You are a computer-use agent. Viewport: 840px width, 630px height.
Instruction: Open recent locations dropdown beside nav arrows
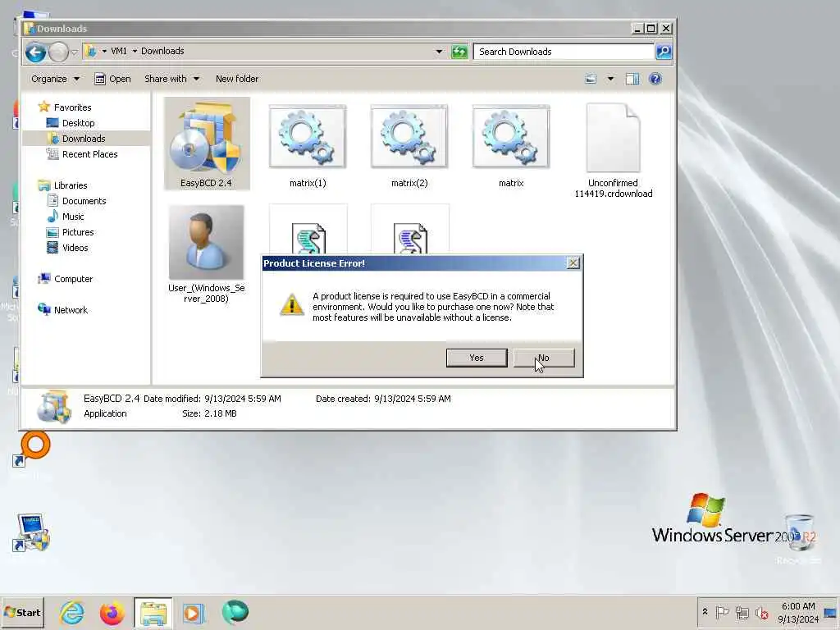(x=75, y=52)
